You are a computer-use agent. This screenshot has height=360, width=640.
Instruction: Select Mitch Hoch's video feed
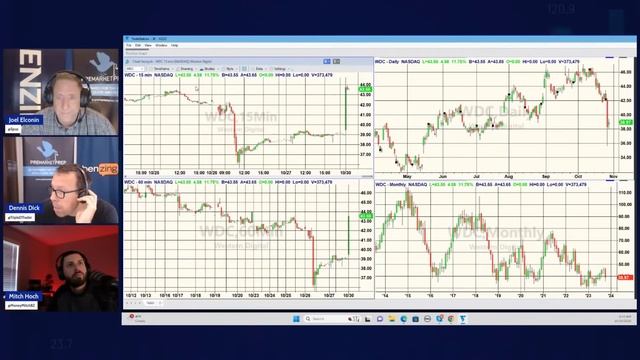(x=61, y=269)
